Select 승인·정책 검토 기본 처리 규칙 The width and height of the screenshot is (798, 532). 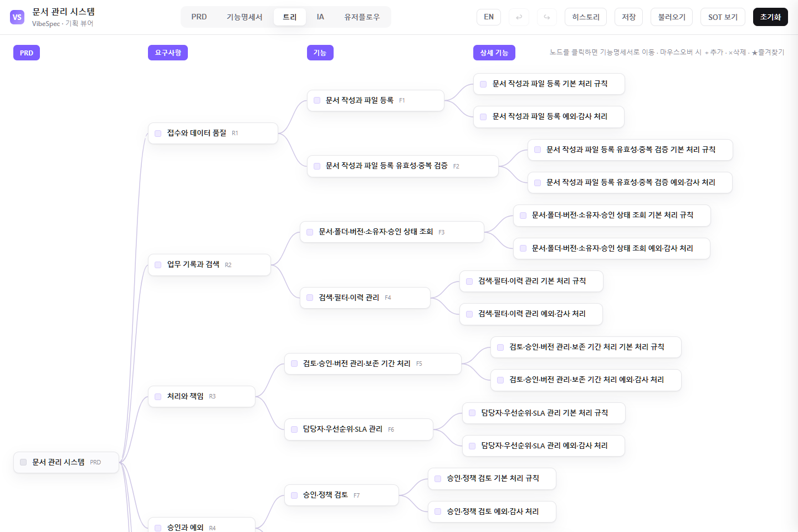coord(492,478)
